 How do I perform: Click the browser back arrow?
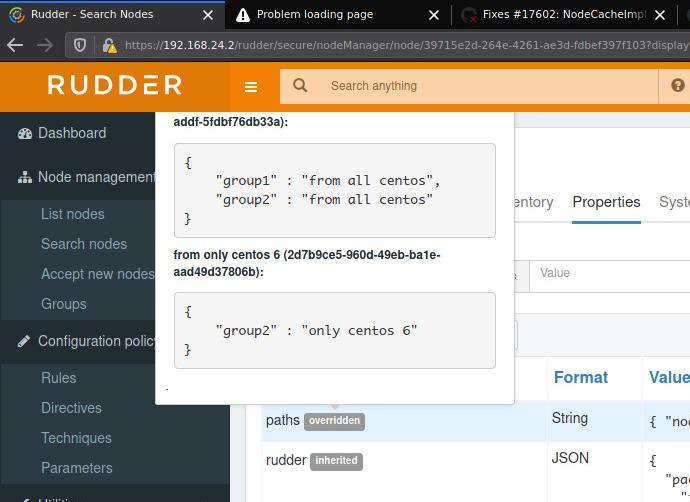click(x=15, y=45)
